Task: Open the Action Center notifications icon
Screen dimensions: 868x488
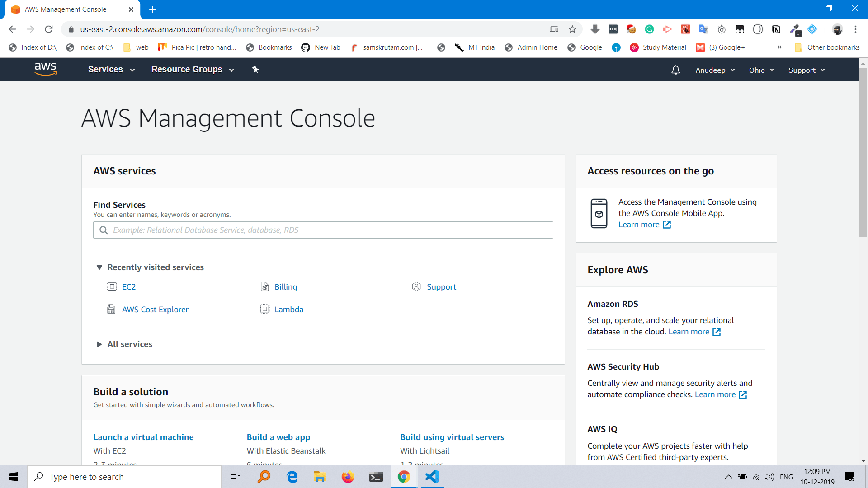Action: pyautogui.click(x=849, y=477)
